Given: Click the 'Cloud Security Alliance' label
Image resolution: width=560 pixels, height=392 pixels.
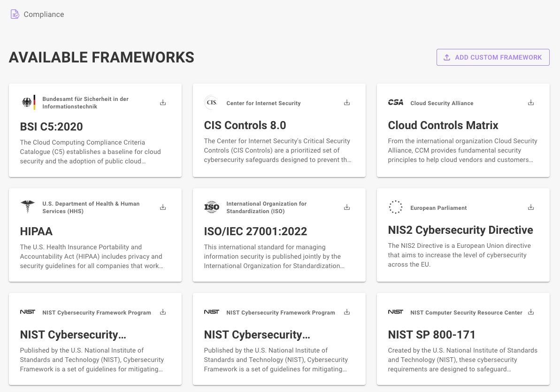Looking at the screenshot, I should (442, 103).
